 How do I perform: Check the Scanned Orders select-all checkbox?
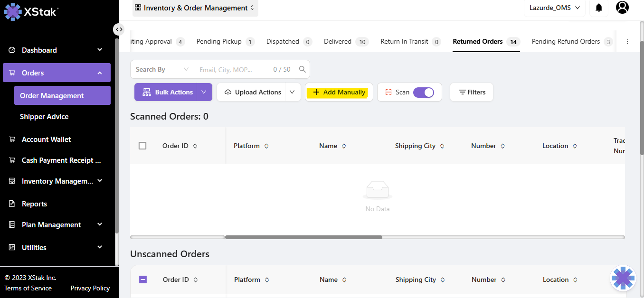(142, 146)
